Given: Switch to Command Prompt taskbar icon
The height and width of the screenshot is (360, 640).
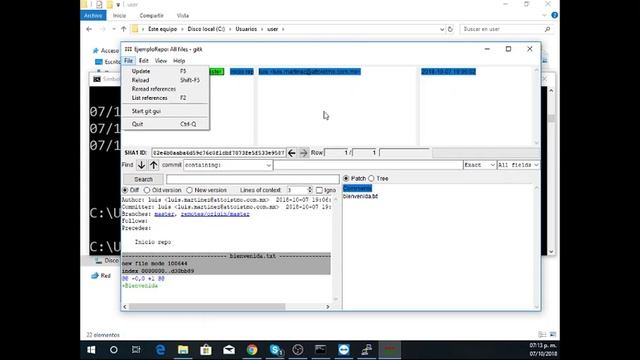Looking at the screenshot, I should tap(320, 350).
